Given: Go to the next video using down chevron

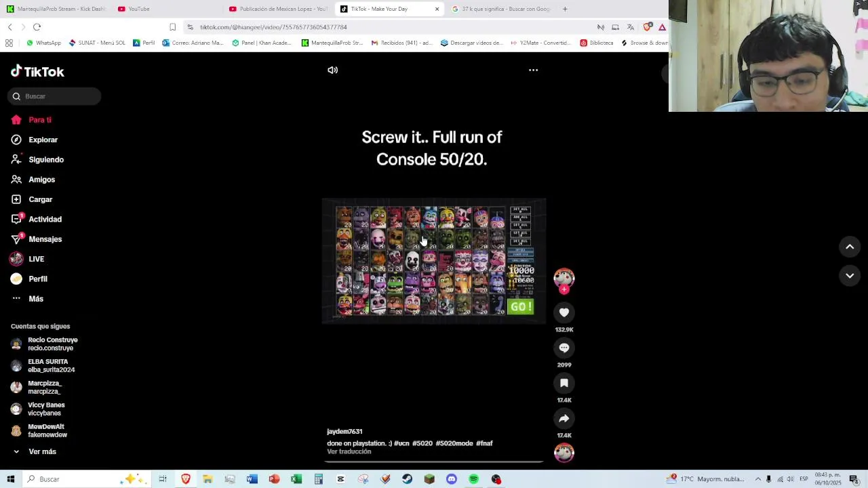Looking at the screenshot, I should point(850,275).
